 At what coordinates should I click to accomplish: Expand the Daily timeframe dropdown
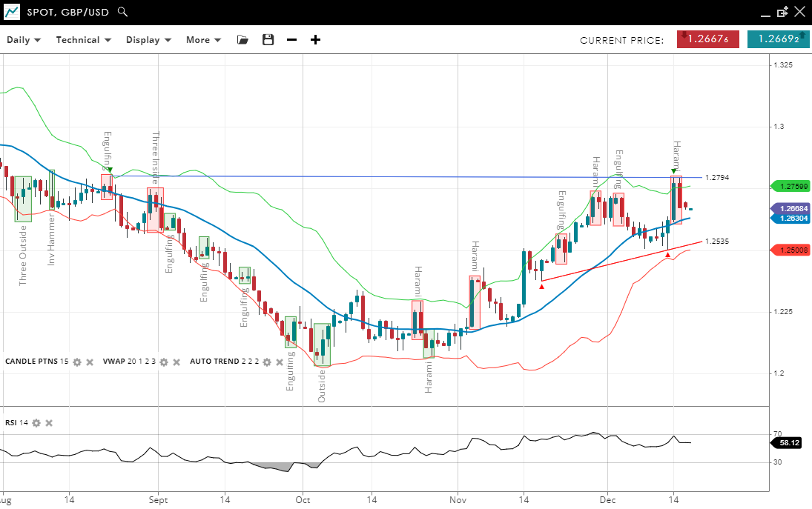(24, 40)
